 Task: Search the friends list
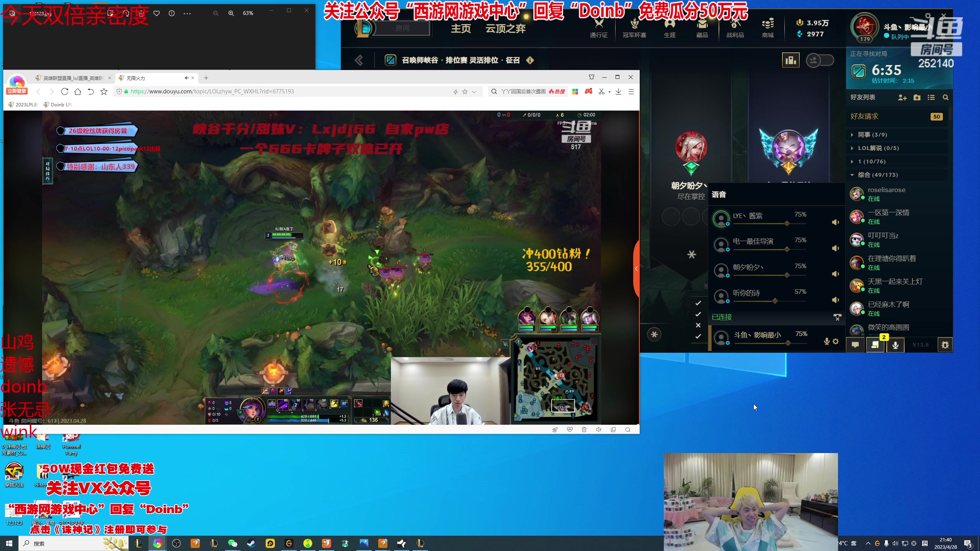click(946, 98)
